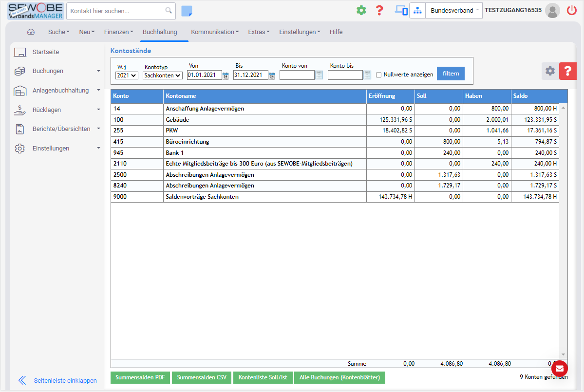This screenshot has height=392, width=584.
Task: Expand the Bundesverband selector
Action: 453,10
